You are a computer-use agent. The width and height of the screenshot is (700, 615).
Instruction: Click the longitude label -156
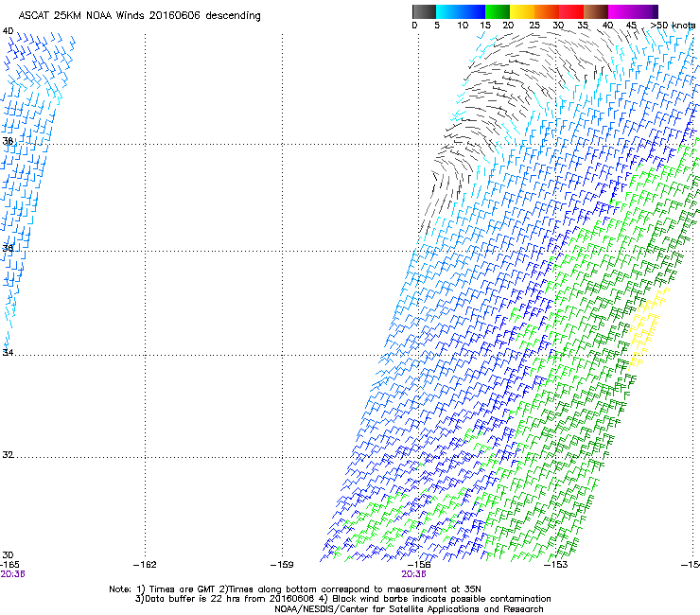coord(419,565)
